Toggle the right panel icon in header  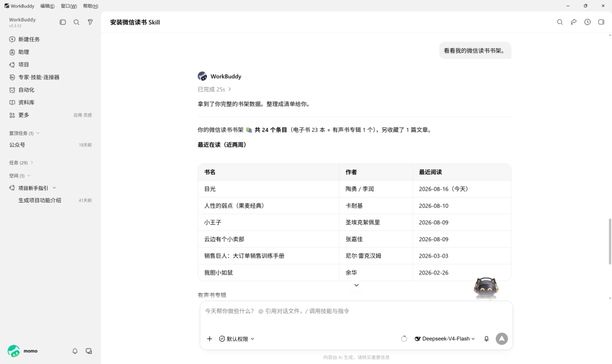pyautogui.click(x=601, y=22)
